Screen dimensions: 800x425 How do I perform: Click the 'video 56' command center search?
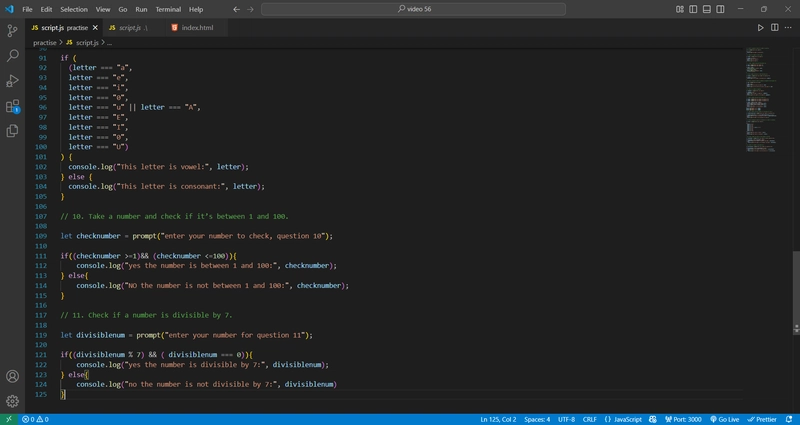point(413,9)
